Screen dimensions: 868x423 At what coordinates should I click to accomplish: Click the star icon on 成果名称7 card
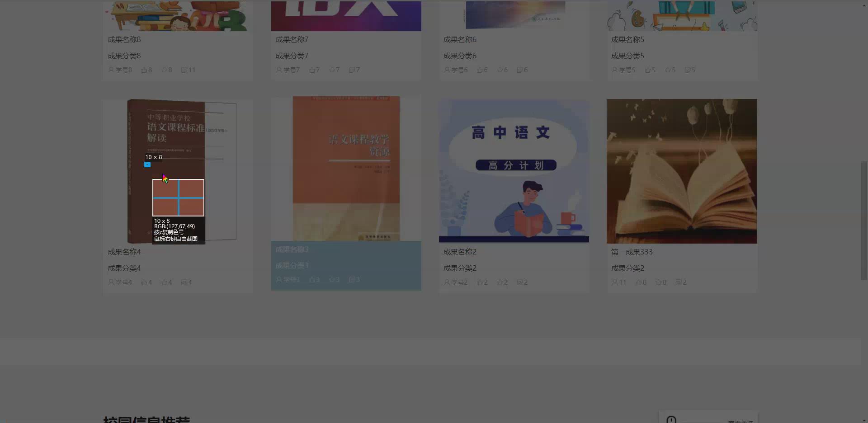331,70
